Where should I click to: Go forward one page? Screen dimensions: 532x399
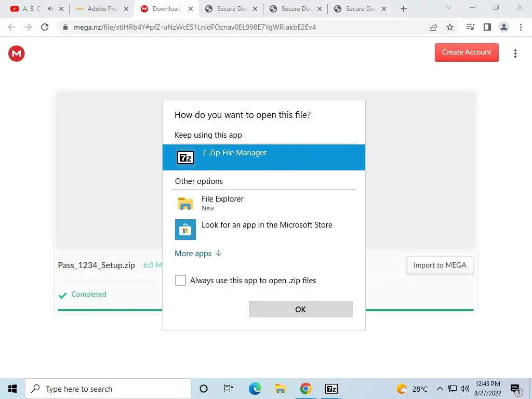point(28,27)
